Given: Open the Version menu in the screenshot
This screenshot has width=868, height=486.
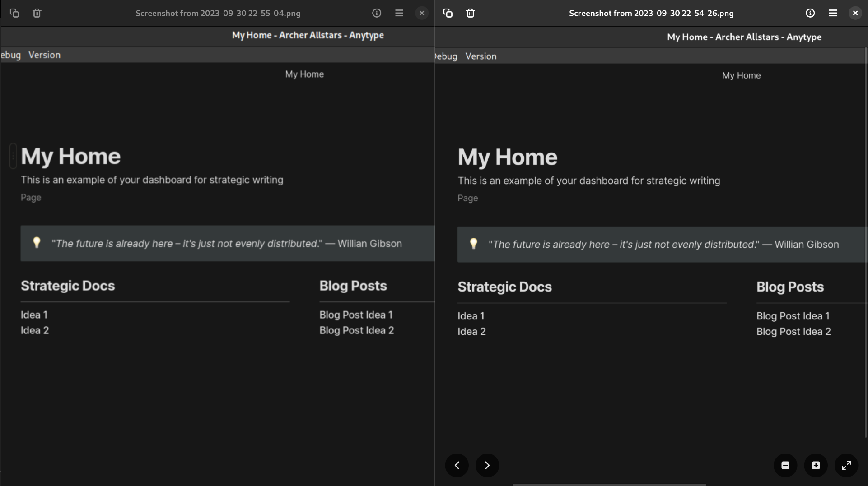Looking at the screenshot, I should [x=481, y=56].
